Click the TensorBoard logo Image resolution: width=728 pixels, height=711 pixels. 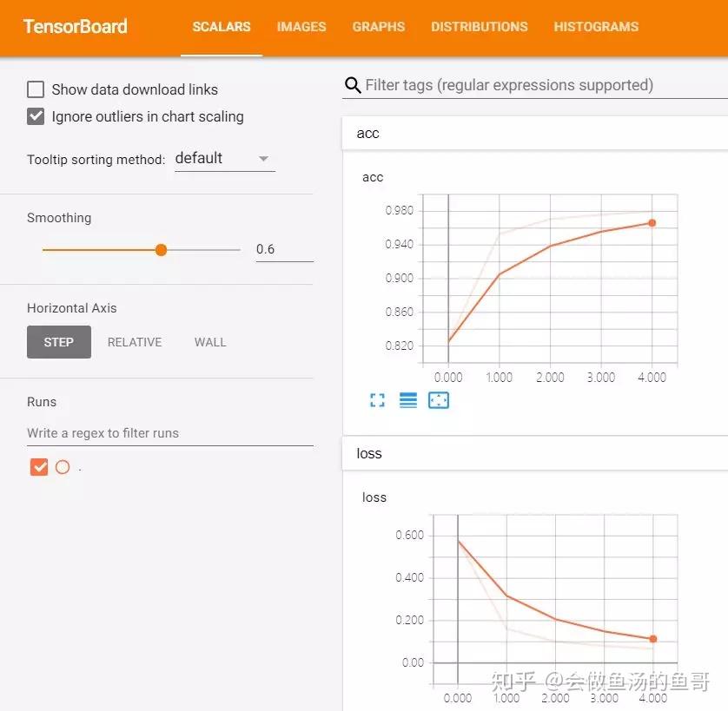tap(75, 27)
